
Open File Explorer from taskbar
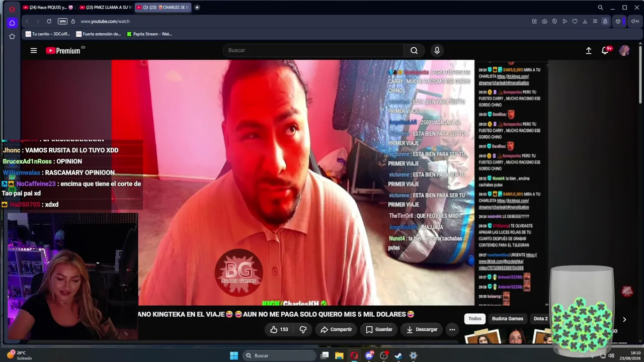point(339,355)
